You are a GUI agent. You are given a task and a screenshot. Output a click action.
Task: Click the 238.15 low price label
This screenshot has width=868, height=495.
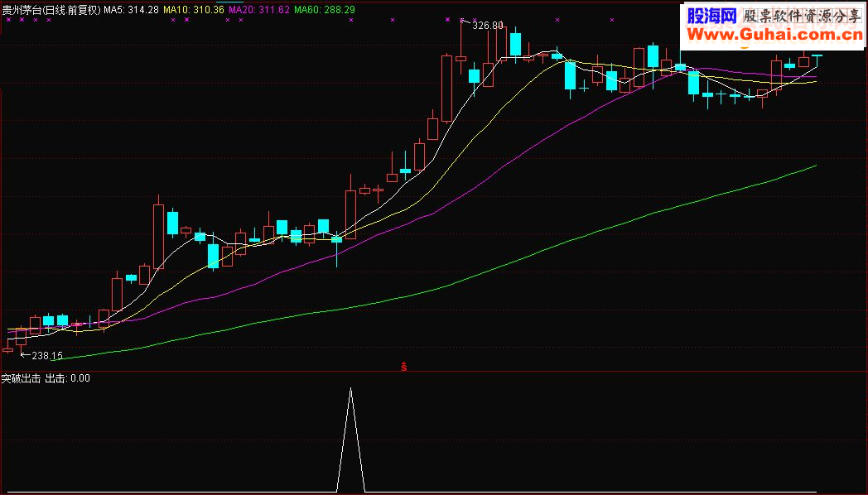click(x=47, y=356)
